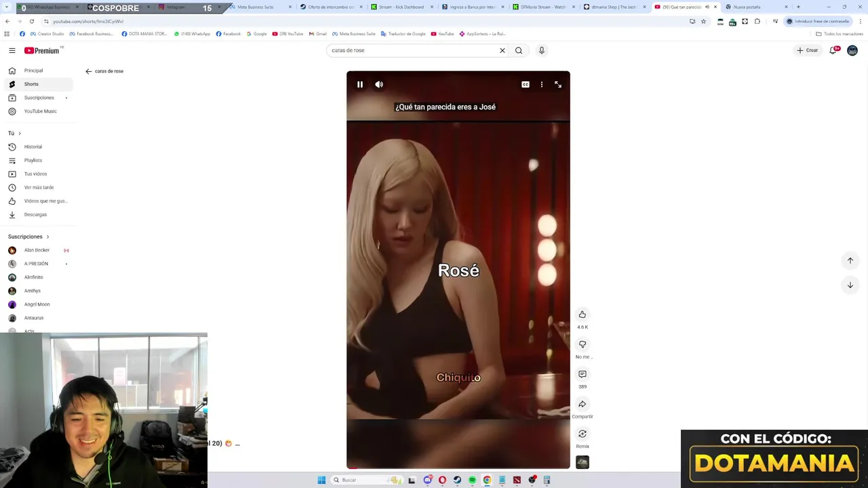Open Playlists in the sidebar
This screenshot has height=488, width=868.
point(38,160)
